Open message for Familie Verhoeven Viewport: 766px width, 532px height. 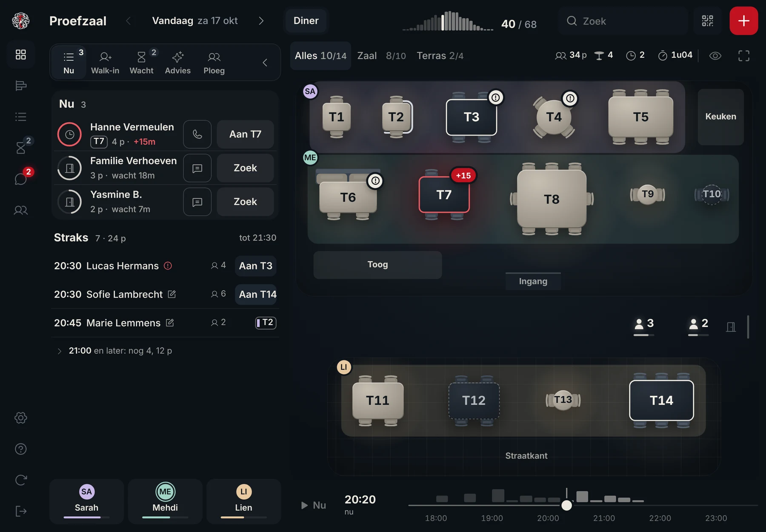197,168
